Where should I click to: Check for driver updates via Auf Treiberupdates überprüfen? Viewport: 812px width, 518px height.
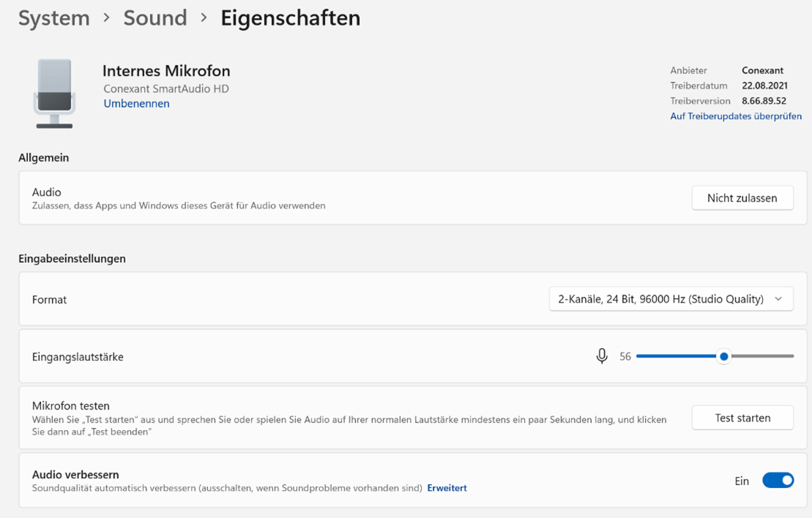point(736,116)
